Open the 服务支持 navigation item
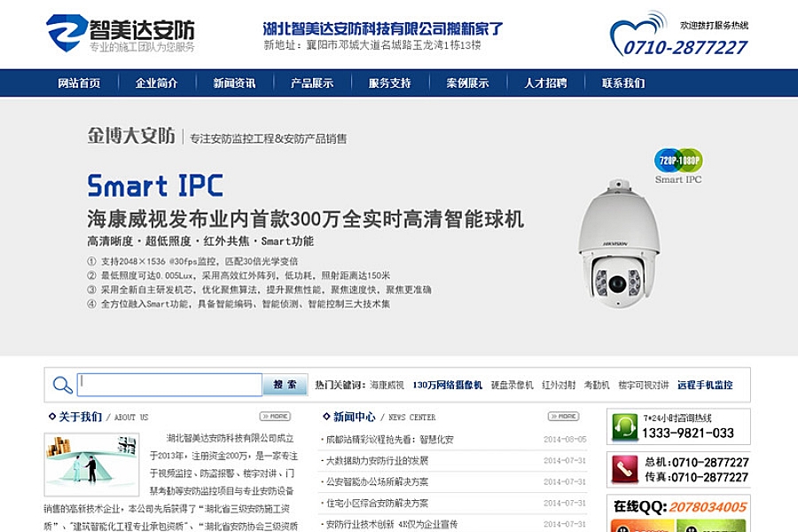Screen dimensions: 798x532 (x=390, y=83)
